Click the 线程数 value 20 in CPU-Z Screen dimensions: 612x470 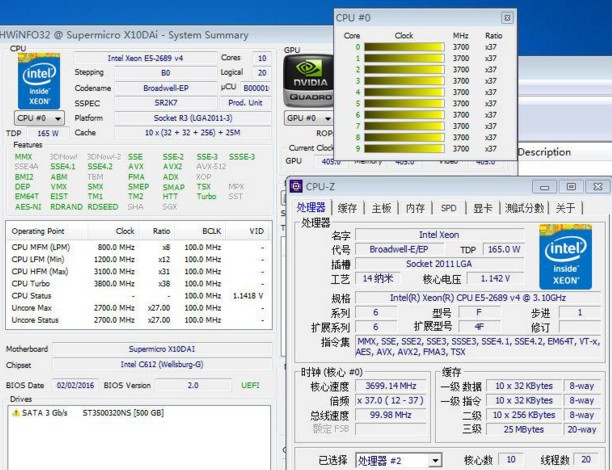(586, 460)
